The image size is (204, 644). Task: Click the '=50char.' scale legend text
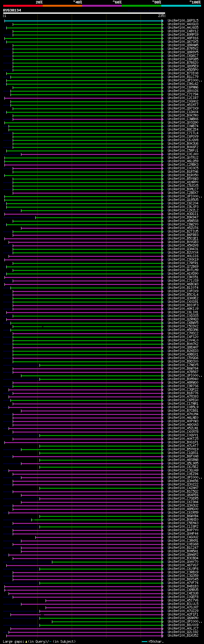(156, 641)
